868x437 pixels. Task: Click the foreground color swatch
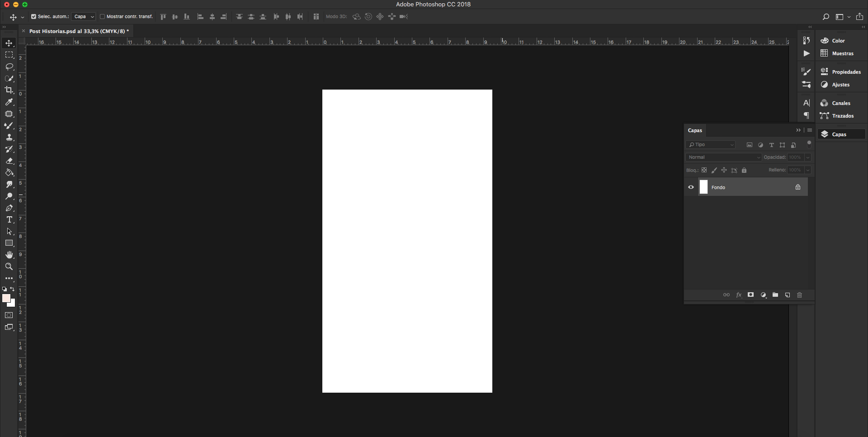6,298
